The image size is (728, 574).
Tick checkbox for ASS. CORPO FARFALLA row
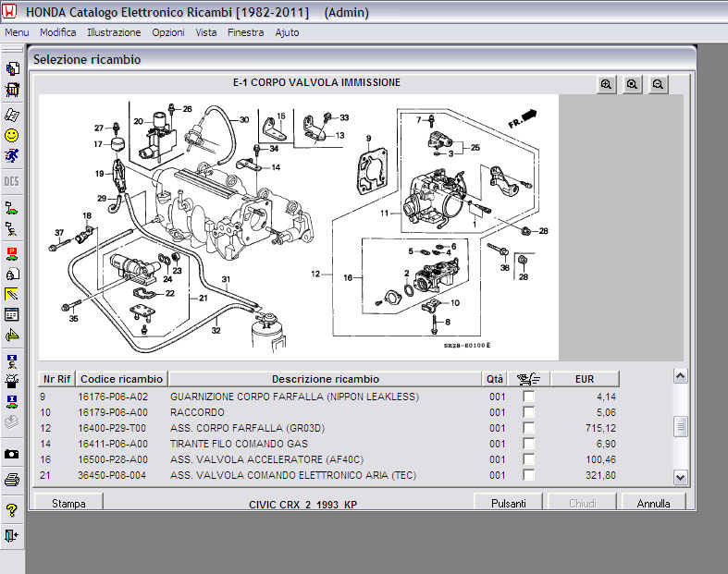pyautogui.click(x=528, y=428)
